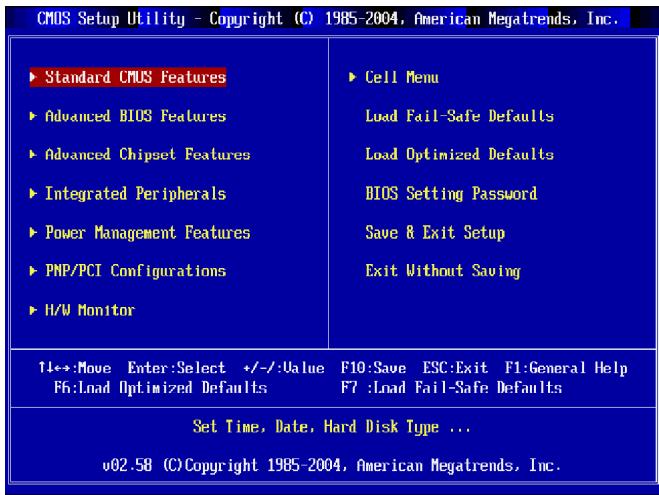This screenshot has height=495, width=659.
Task: Select BIOS Setting Password option
Action: point(451,194)
